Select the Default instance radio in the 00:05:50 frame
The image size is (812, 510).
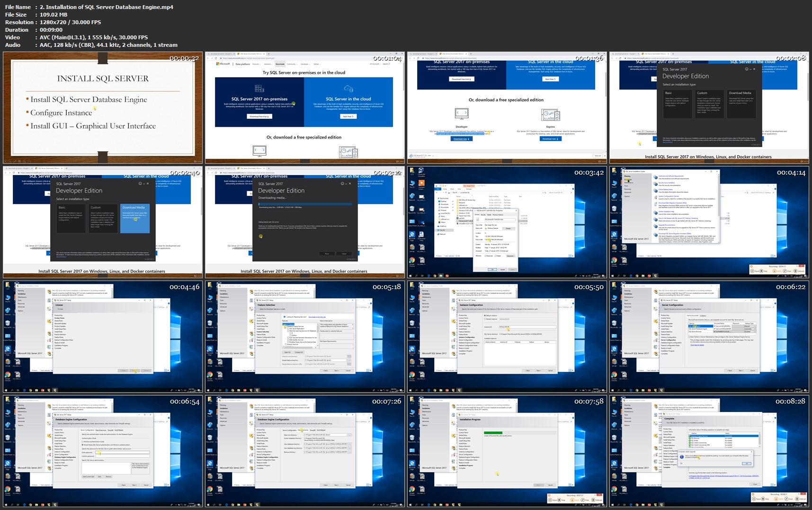pyautogui.click(x=485, y=316)
